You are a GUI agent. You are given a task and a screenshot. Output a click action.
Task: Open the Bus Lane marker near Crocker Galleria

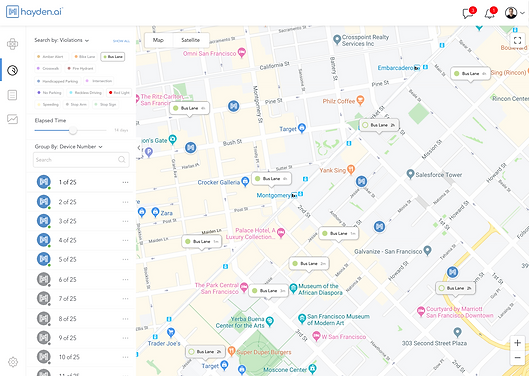click(x=271, y=179)
